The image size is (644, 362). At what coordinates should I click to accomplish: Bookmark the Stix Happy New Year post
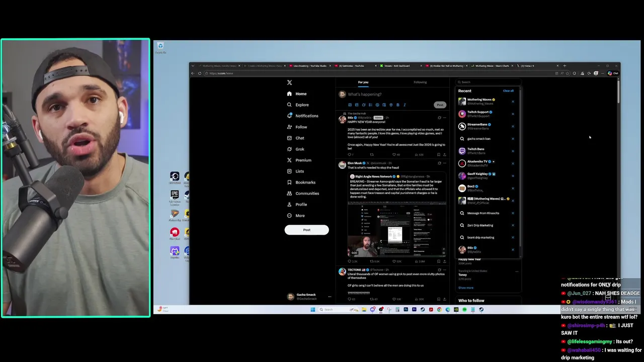[x=438, y=155]
